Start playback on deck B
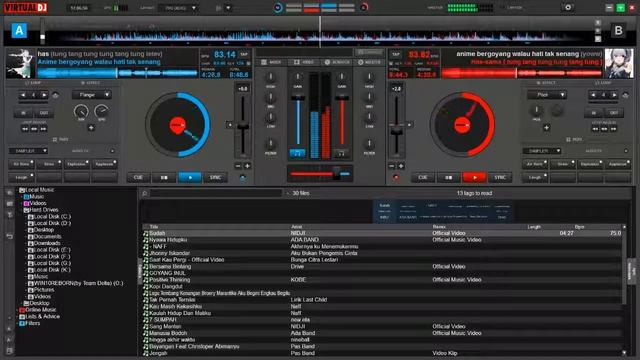 tap(474, 178)
